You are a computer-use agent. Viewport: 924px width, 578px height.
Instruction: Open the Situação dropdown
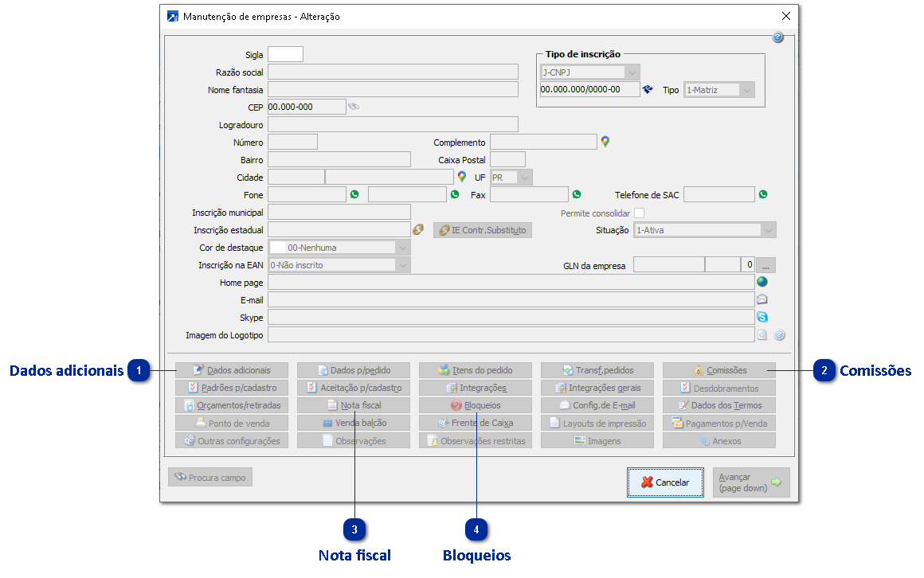pyautogui.click(x=768, y=230)
